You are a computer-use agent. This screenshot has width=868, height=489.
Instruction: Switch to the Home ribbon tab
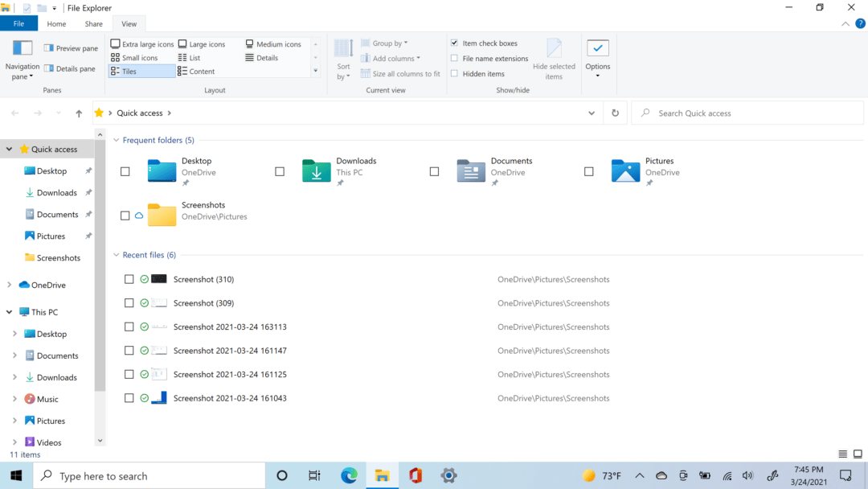(56, 23)
